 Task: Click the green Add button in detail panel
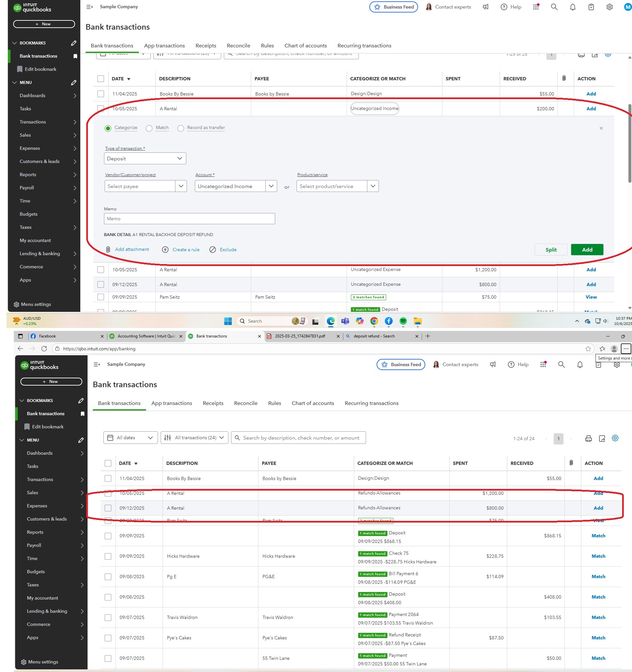click(x=587, y=250)
